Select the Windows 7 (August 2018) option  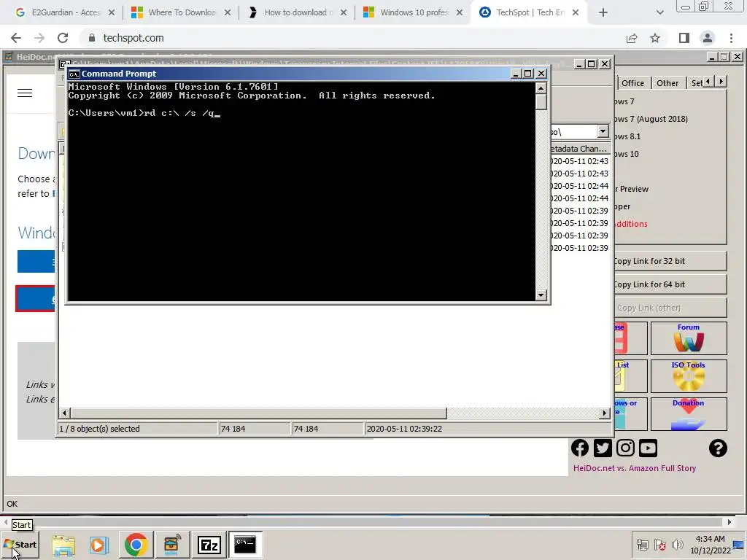651,119
